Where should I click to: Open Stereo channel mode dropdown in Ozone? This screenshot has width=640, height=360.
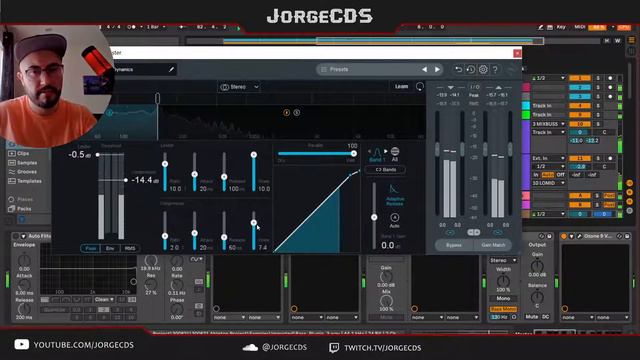[x=239, y=87]
